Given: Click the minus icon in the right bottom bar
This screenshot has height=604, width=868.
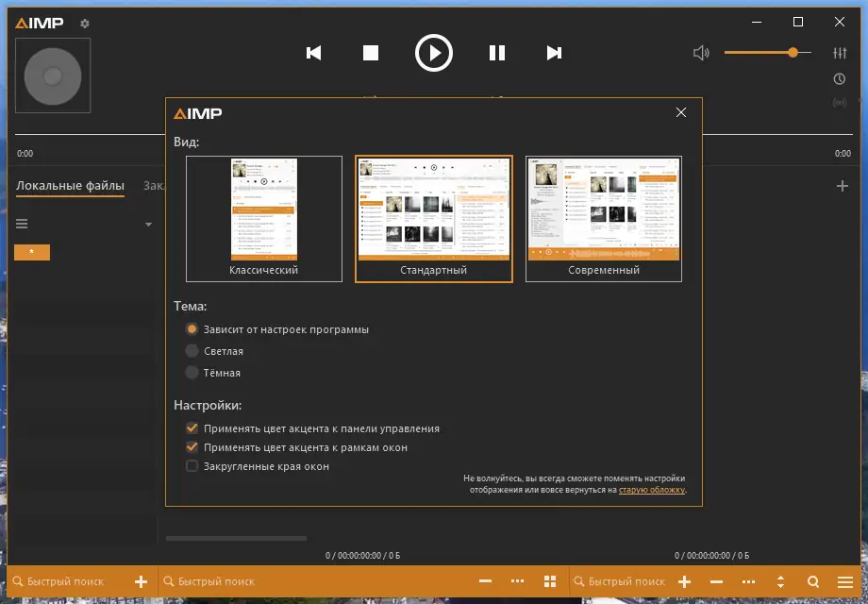Looking at the screenshot, I should [716, 581].
